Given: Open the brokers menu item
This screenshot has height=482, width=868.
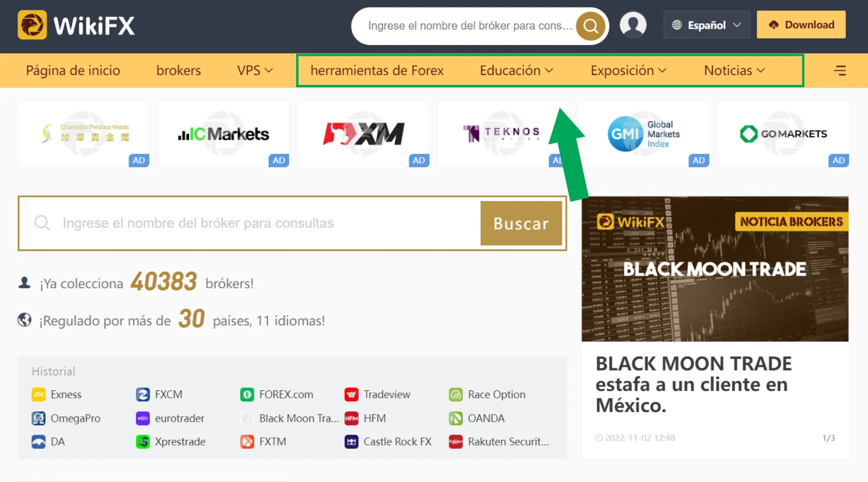Looking at the screenshot, I should coord(179,70).
